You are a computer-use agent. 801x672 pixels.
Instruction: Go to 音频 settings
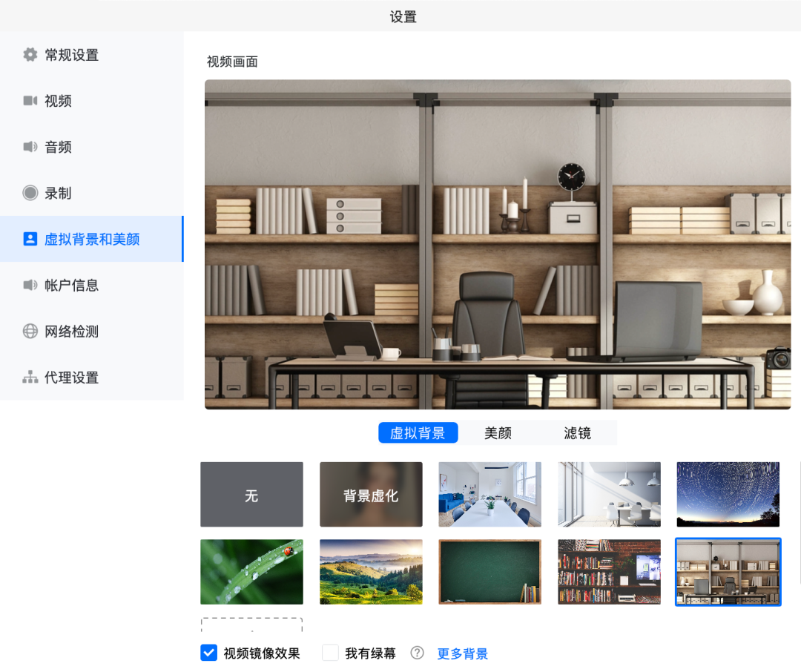click(x=91, y=147)
